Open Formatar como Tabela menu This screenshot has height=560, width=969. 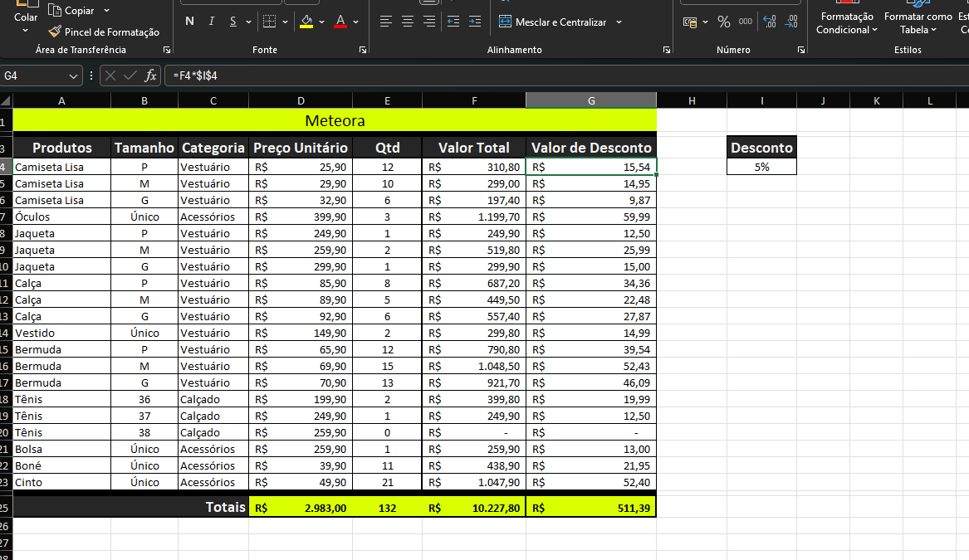(x=918, y=22)
